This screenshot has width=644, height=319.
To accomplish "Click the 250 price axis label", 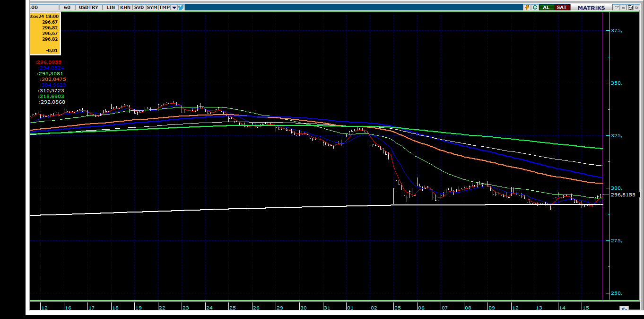I will coord(617,293).
